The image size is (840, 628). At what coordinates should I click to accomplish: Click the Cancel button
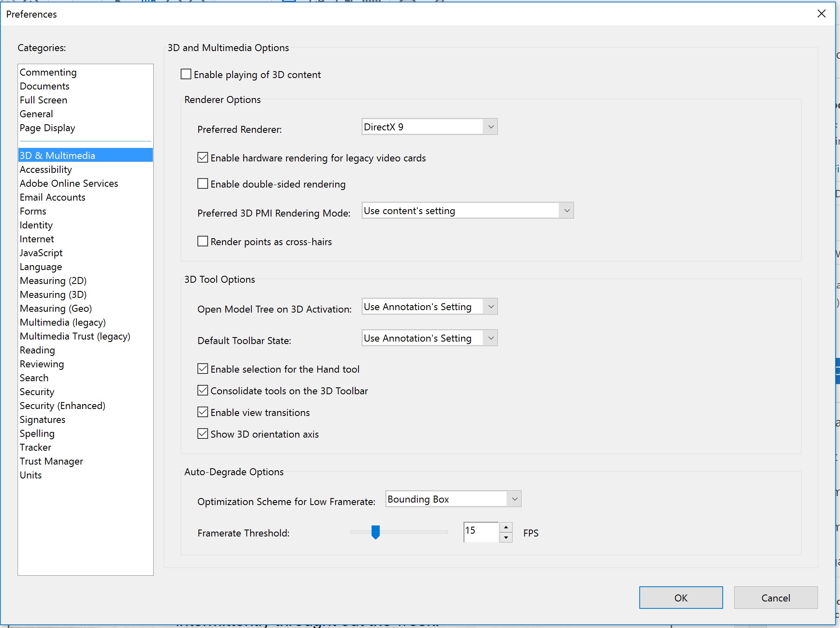tap(775, 597)
